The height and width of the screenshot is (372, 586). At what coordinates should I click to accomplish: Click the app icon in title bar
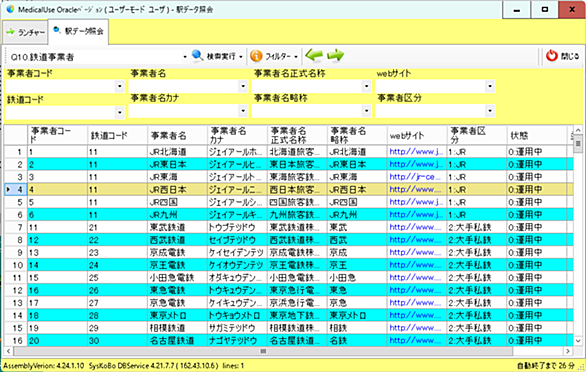coord(10,9)
